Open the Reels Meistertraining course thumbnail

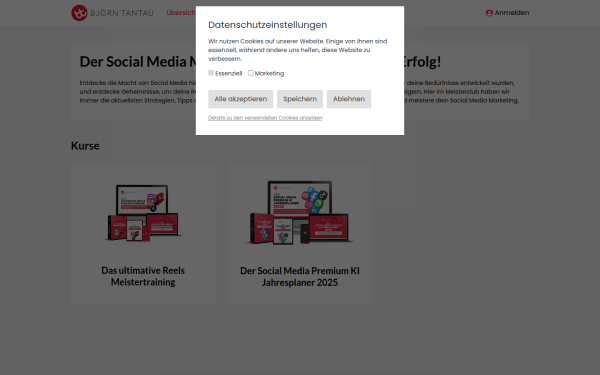coord(143,212)
